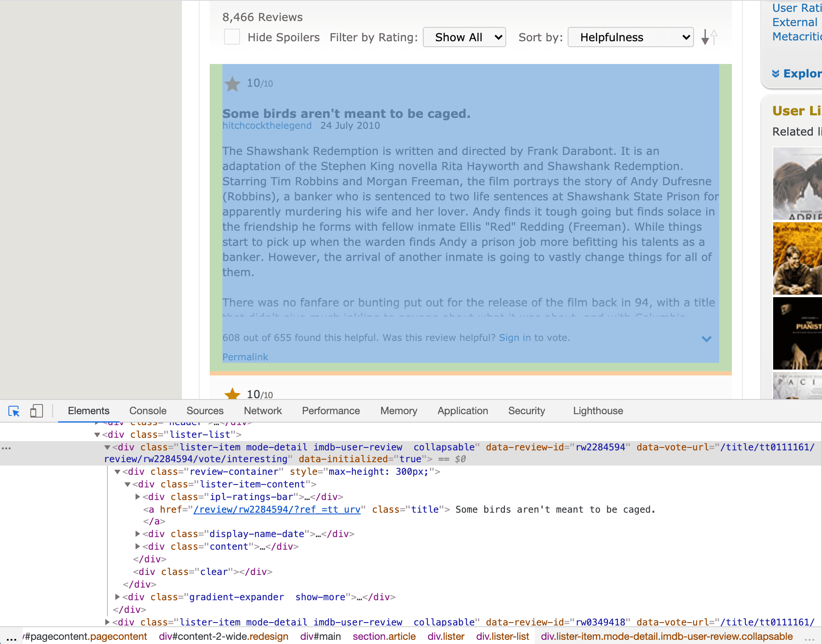The height and width of the screenshot is (644, 822).
Task: Select the div.lister-item.mode-detail breadcrumb
Action: point(667,636)
